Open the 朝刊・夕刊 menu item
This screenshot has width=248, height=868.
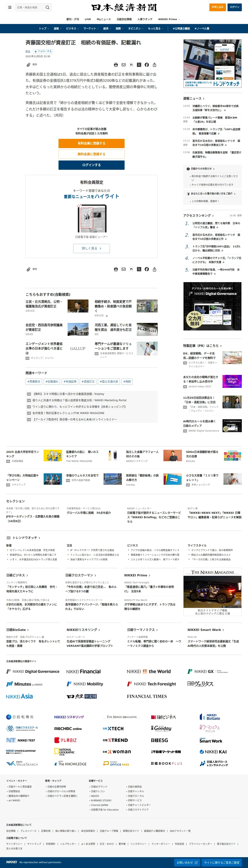click(x=73, y=19)
